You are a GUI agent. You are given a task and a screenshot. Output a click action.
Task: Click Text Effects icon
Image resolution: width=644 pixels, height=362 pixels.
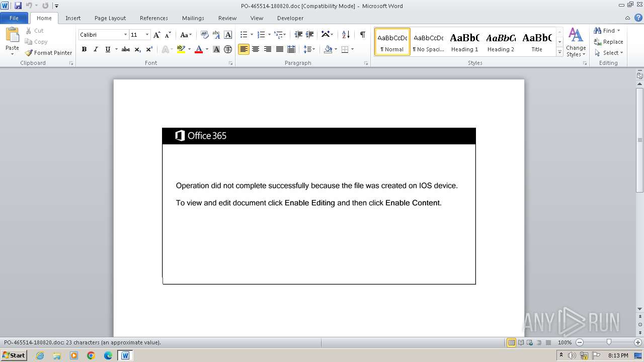coord(166,49)
